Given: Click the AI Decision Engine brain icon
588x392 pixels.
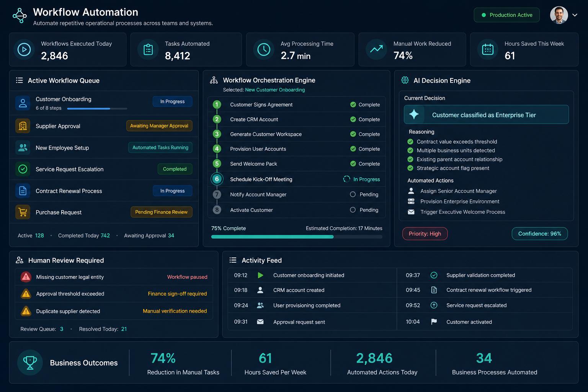Looking at the screenshot, I should [x=405, y=80].
